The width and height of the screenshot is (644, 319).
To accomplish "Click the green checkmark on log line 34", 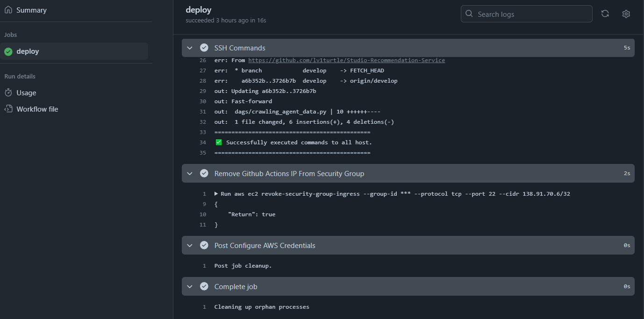I will click(218, 142).
